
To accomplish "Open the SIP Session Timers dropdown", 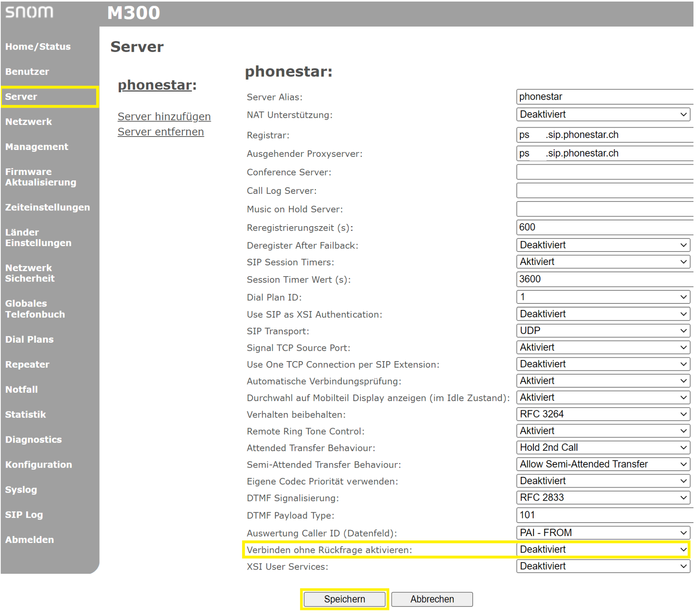I will [x=603, y=262].
